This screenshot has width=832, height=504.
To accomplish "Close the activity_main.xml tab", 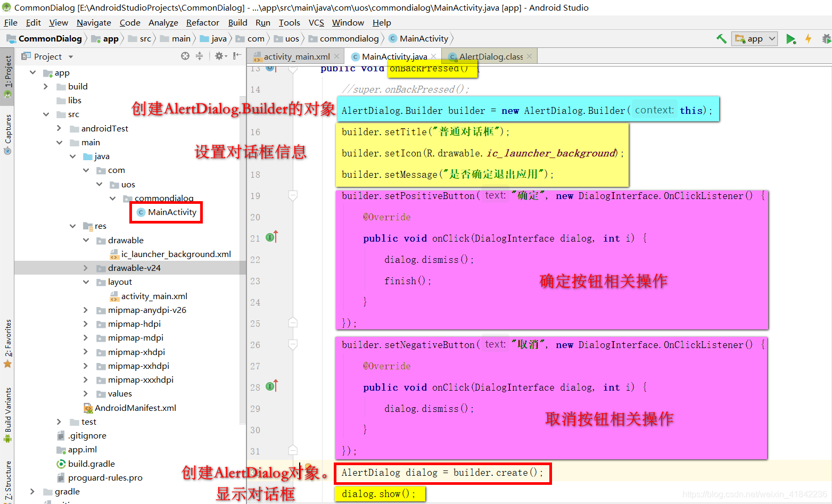I will (x=336, y=56).
